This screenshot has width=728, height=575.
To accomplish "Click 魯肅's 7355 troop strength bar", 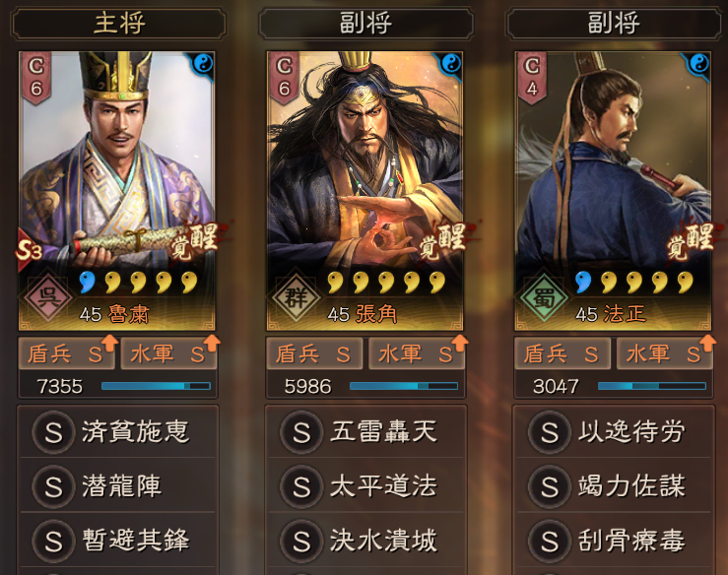I will pos(156,386).
